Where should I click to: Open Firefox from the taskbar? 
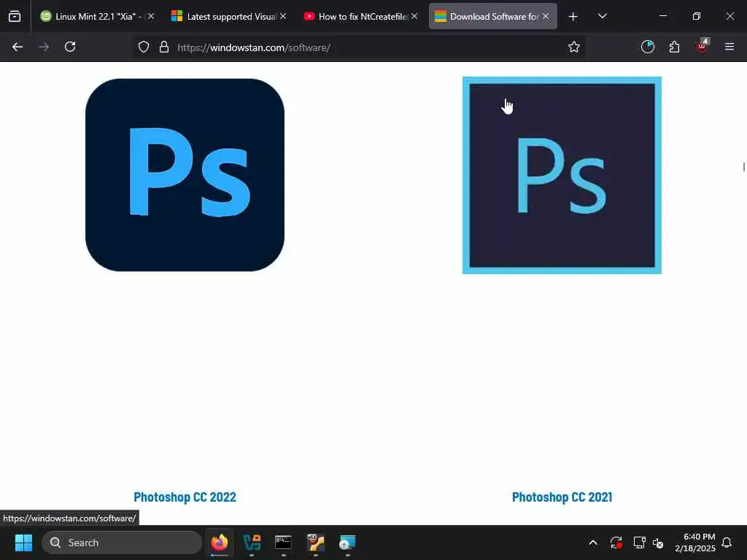[219, 542]
